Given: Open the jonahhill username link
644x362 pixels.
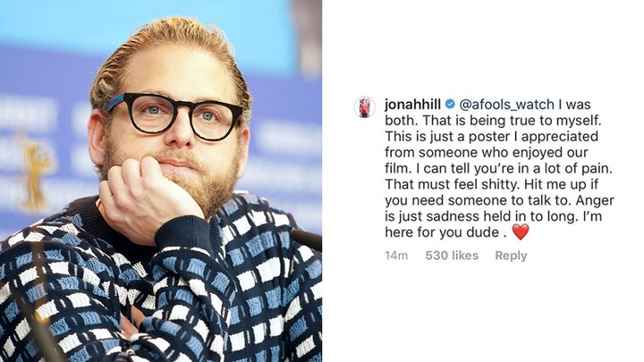Looking at the screenshot, I should click(x=412, y=105).
